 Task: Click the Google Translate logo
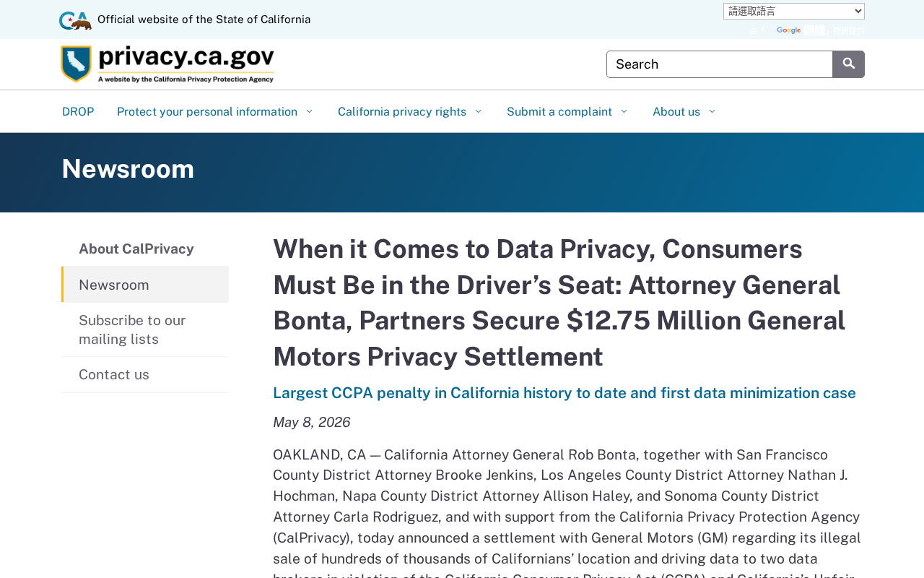[x=788, y=30]
